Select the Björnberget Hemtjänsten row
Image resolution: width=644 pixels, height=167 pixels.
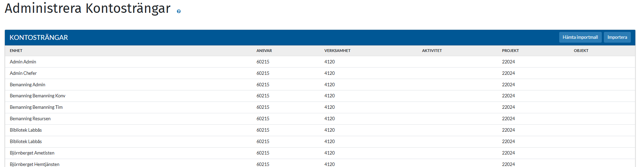[x=35, y=164]
